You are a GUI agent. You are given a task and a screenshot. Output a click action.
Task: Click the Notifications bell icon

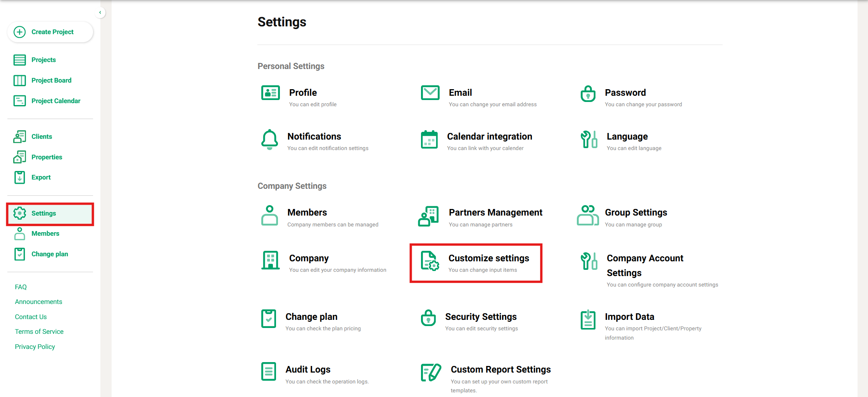[x=269, y=140]
